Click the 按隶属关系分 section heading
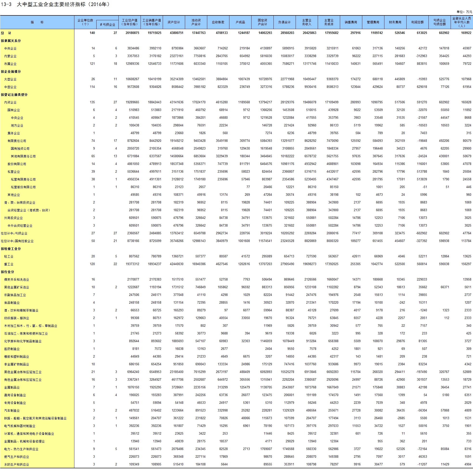The width and height of the screenshot is (473, 476). click(11, 41)
